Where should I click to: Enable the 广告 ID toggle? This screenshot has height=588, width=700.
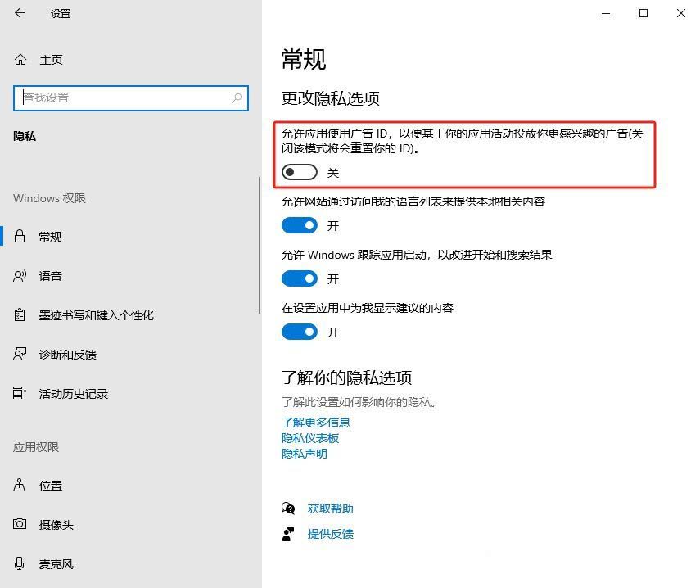pos(299,172)
